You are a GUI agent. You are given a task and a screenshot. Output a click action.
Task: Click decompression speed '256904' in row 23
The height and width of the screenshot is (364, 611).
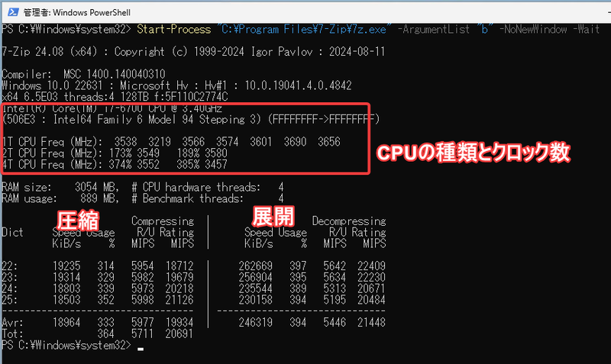pyautogui.click(x=256, y=278)
